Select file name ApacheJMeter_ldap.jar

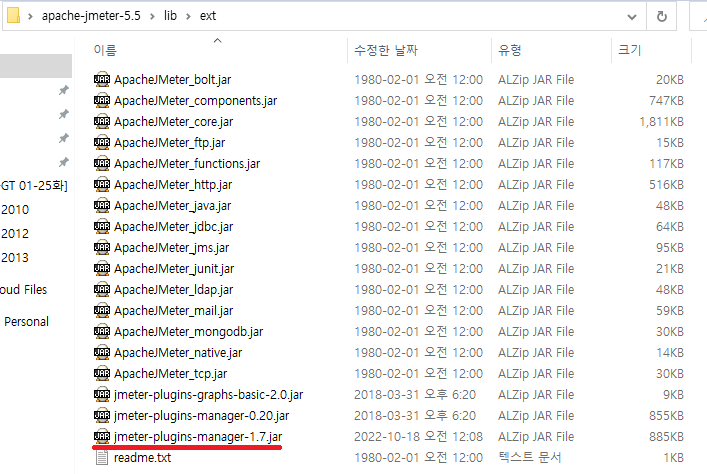(174, 290)
